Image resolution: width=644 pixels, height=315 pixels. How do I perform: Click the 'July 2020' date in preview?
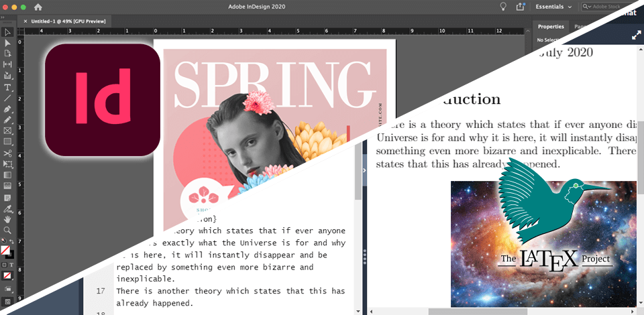(x=566, y=53)
